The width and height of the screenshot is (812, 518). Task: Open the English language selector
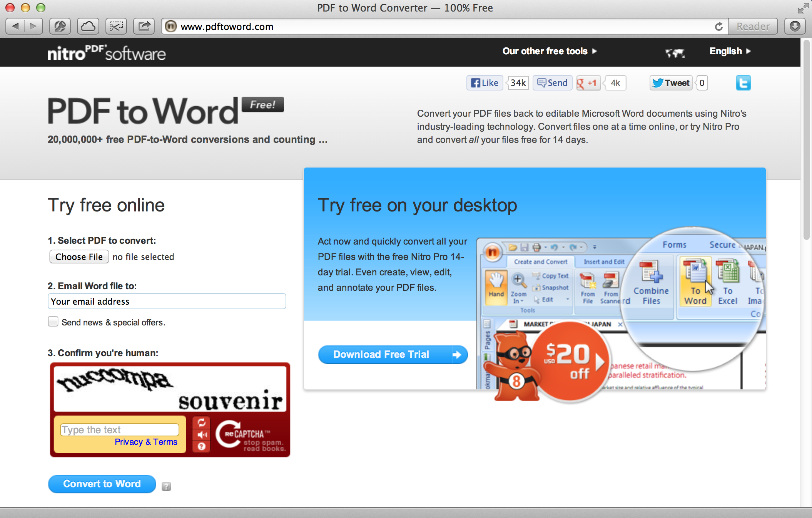click(x=730, y=51)
